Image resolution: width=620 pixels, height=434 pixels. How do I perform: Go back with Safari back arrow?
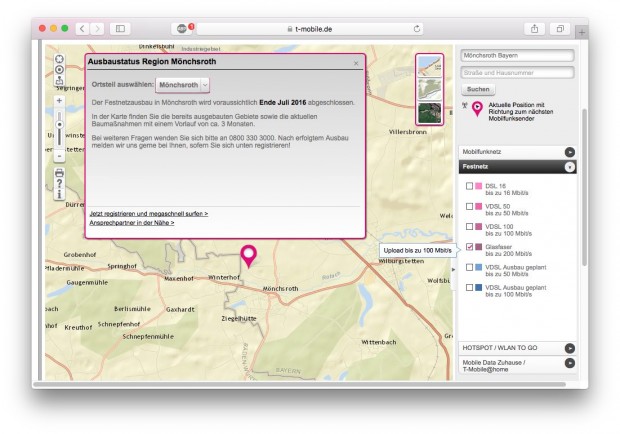pyautogui.click(x=82, y=28)
